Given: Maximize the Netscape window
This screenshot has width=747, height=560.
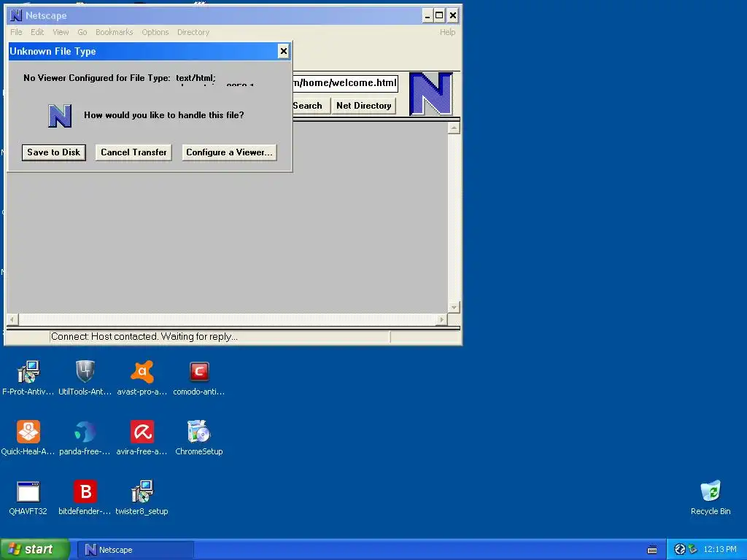Looking at the screenshot, I should coord(439,15).
